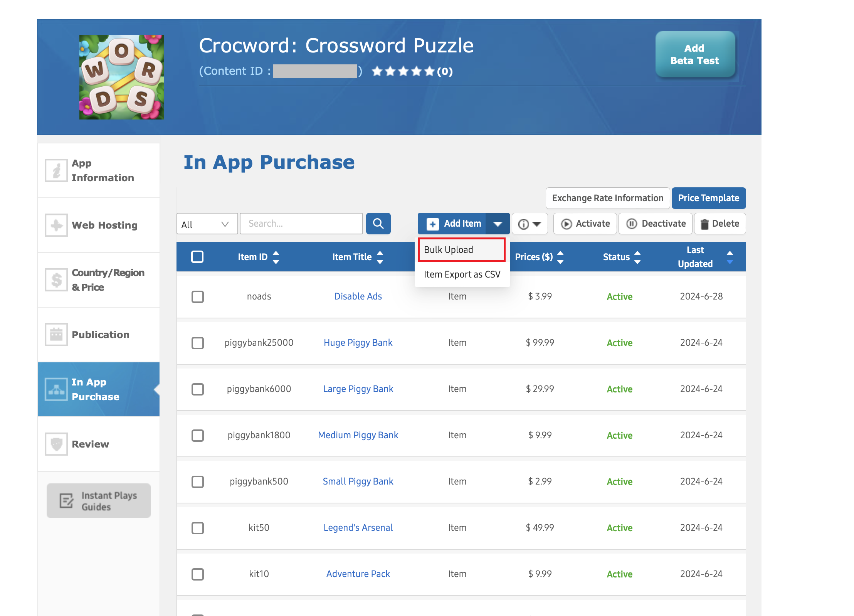Sort by Prices using the sort arrows
Image resolution: width=854 pixels, height=616 pixels.
click(561, 257)
